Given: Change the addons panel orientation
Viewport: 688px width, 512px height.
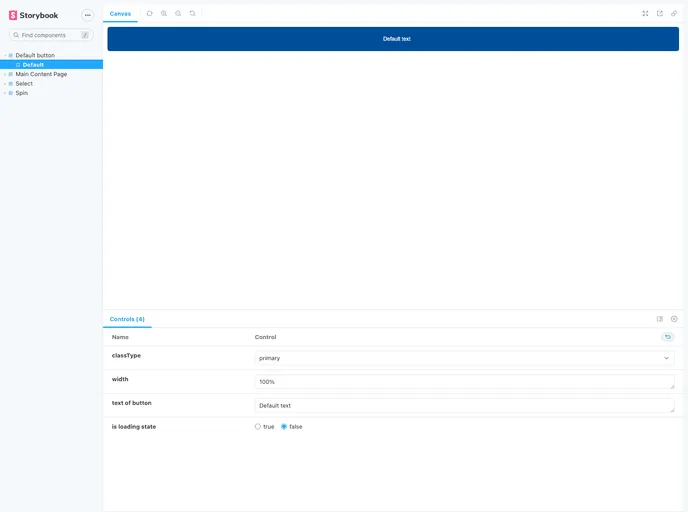Looking at the screenshot, I should point(660,319).
